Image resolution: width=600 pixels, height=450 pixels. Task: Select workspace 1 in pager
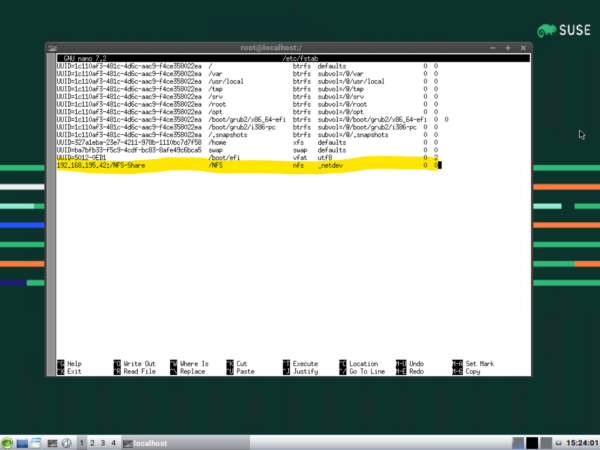(82, 443)
